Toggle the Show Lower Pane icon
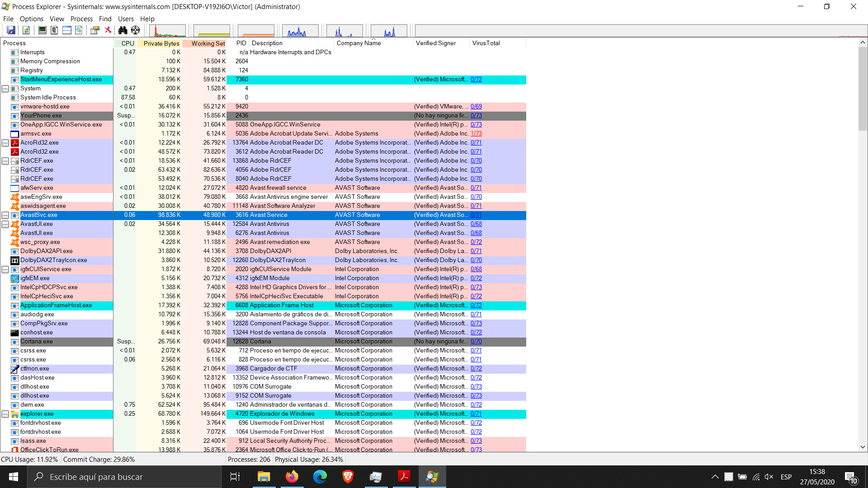This screenshot has width=868, height=488. 66,30
